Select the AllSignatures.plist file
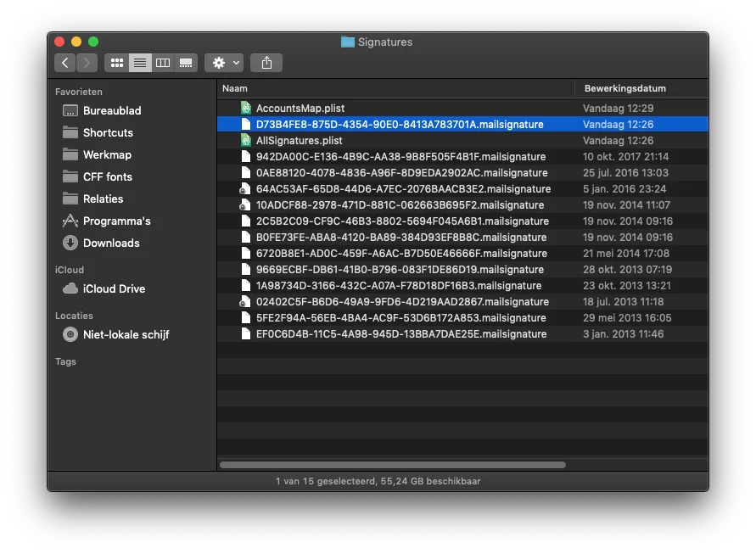Screen dimensions: 756x554 coord(462,140)
